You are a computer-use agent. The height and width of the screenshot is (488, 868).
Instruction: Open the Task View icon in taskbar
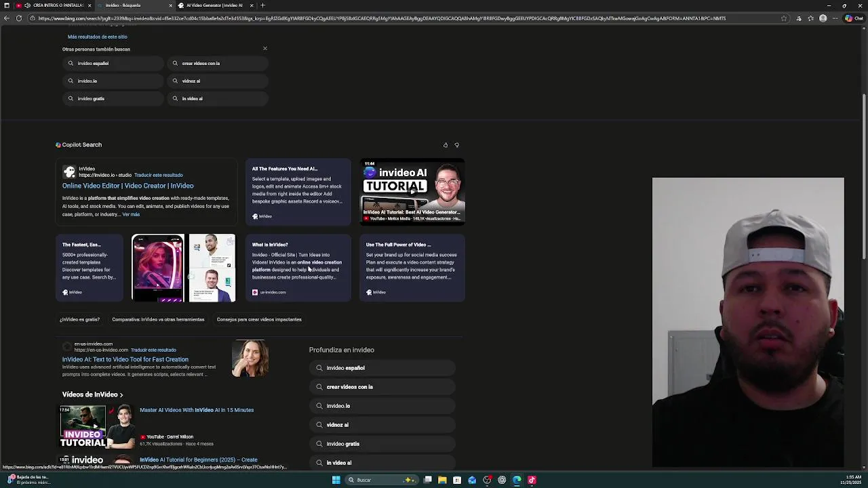(x=428, y=480)
